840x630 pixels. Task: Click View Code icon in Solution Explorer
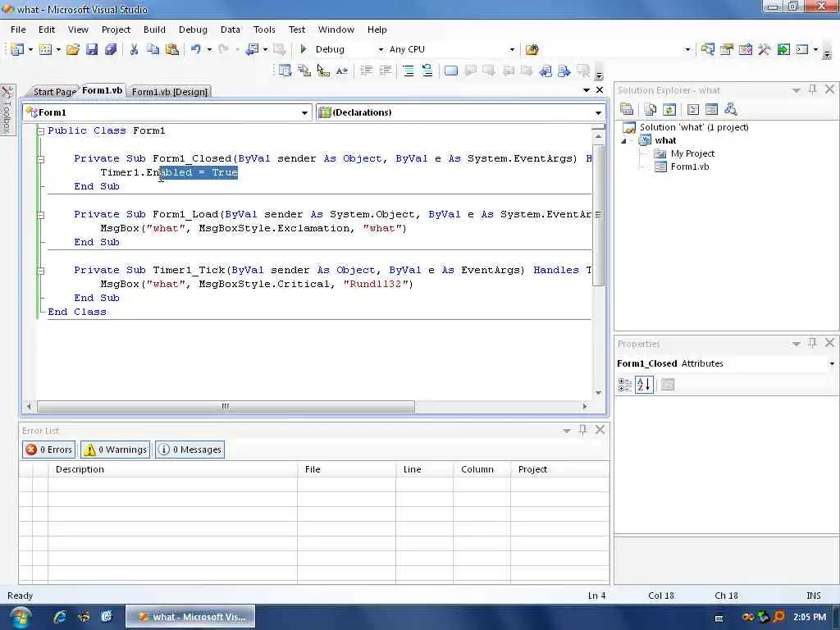pos(692,110)
